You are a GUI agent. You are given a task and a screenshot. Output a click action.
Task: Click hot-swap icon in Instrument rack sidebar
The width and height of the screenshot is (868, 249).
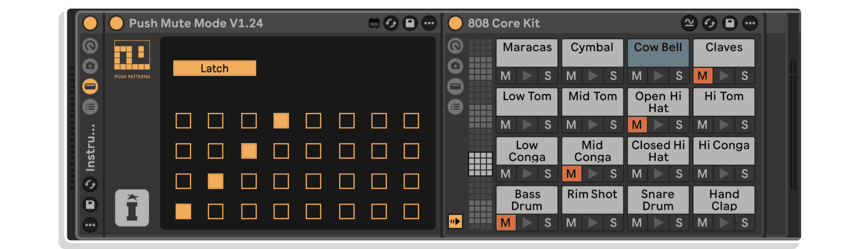click(90, 184)
